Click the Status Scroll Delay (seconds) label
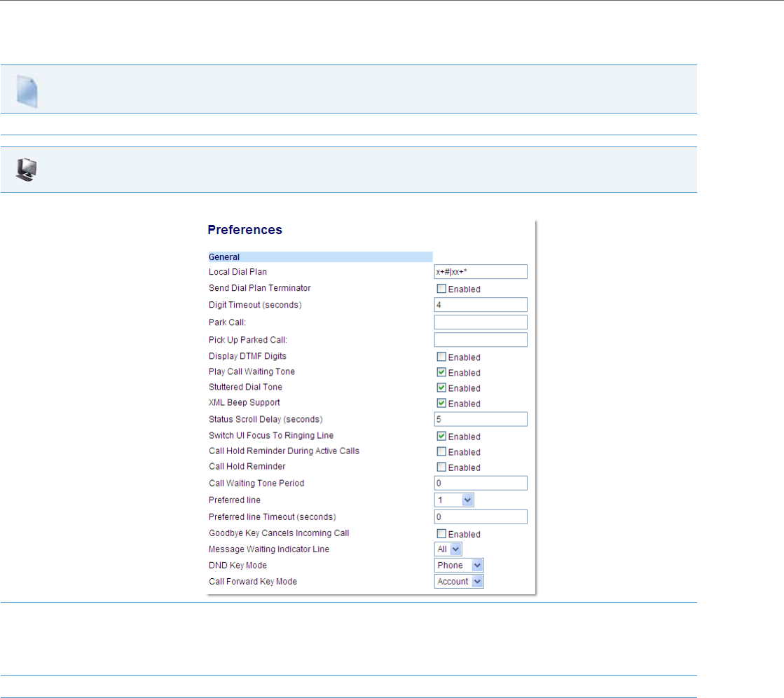Screen dimensions: 784x698 point(266,420)
